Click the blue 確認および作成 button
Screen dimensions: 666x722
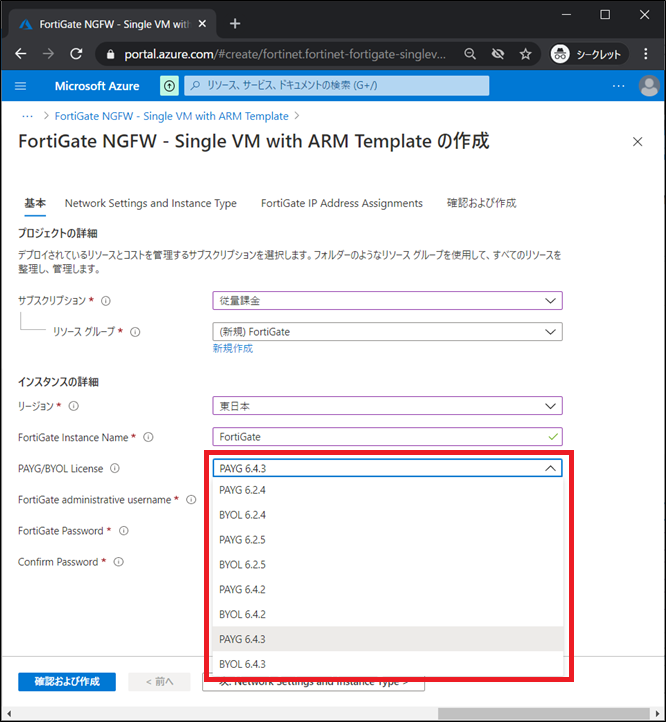click(67, 681)
